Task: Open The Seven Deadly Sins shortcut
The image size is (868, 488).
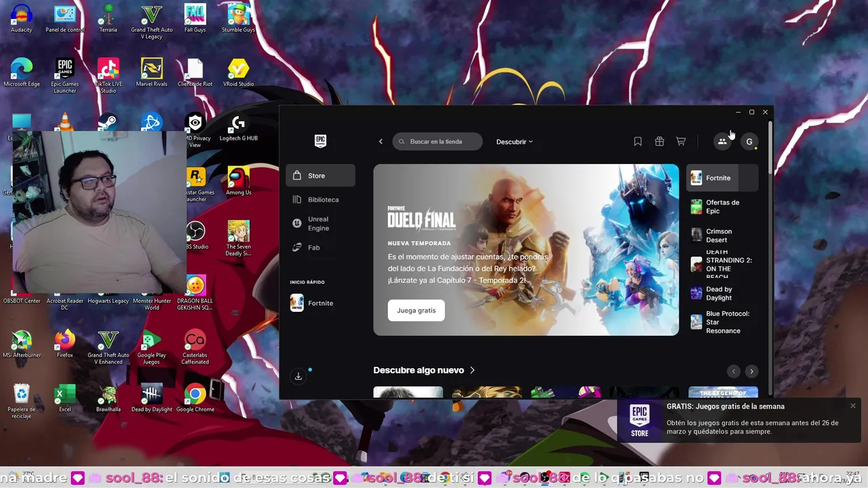Action: tap(238, 239)
